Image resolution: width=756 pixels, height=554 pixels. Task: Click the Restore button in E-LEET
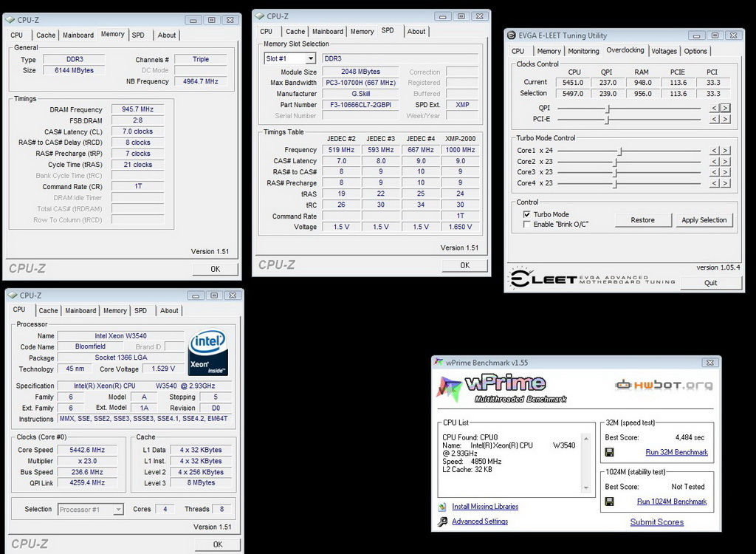[x=643, y=220]
